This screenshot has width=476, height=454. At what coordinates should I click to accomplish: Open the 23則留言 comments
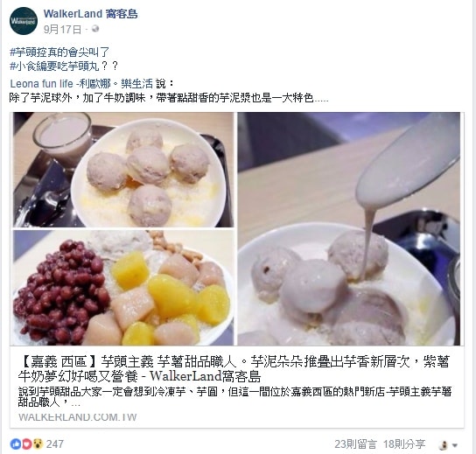click(356, 444)
